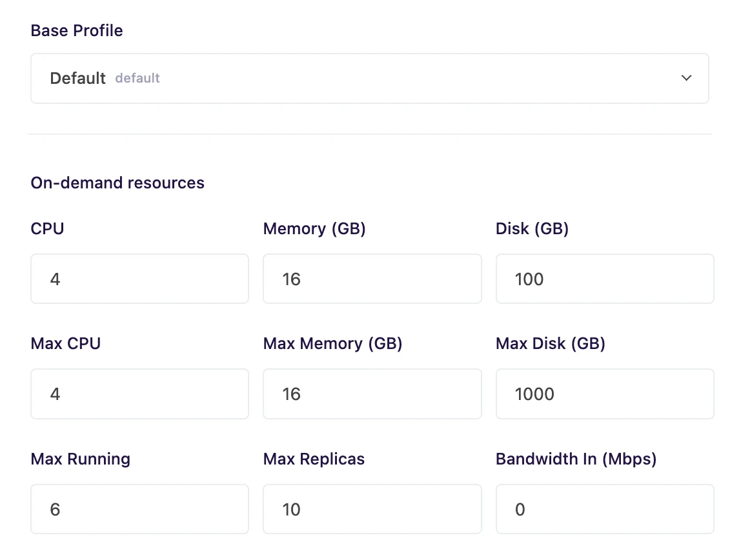Screen dimensions: 741x560
Task: Click the gray default profile tag
Action: [137, 78]
